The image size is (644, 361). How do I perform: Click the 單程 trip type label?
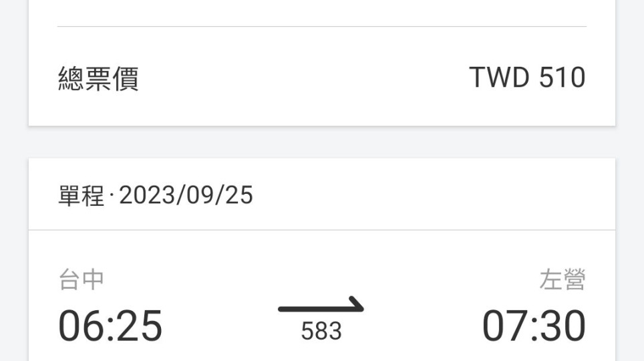[x=82, y=195]
